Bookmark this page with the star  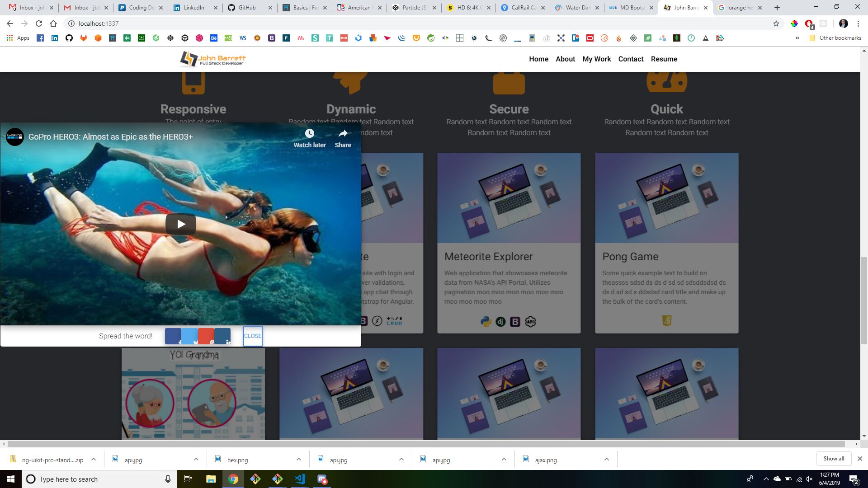click(776, 23)
